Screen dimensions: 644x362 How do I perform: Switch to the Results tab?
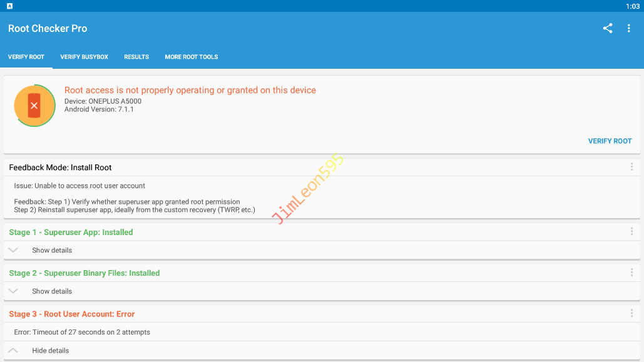coord(136,57)
